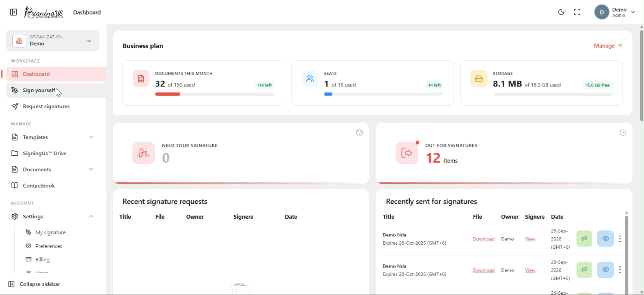
Task: Click the seats users icon
Action: click(310, 79)
